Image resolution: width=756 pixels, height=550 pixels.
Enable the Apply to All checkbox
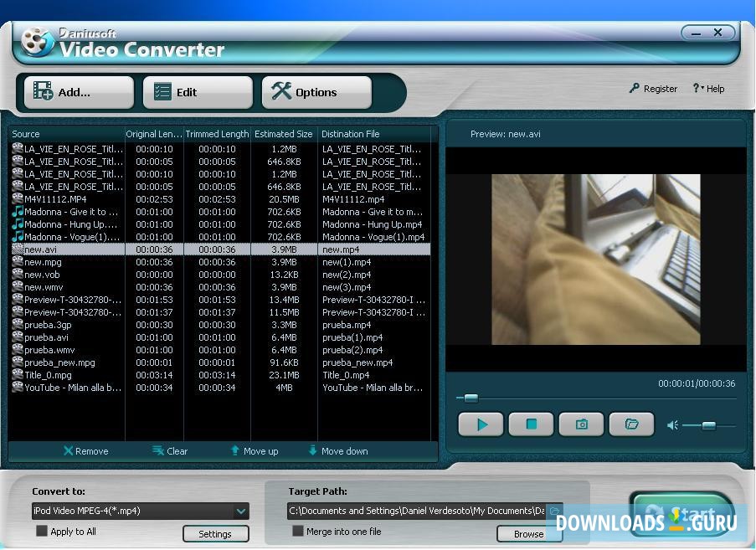42,532
